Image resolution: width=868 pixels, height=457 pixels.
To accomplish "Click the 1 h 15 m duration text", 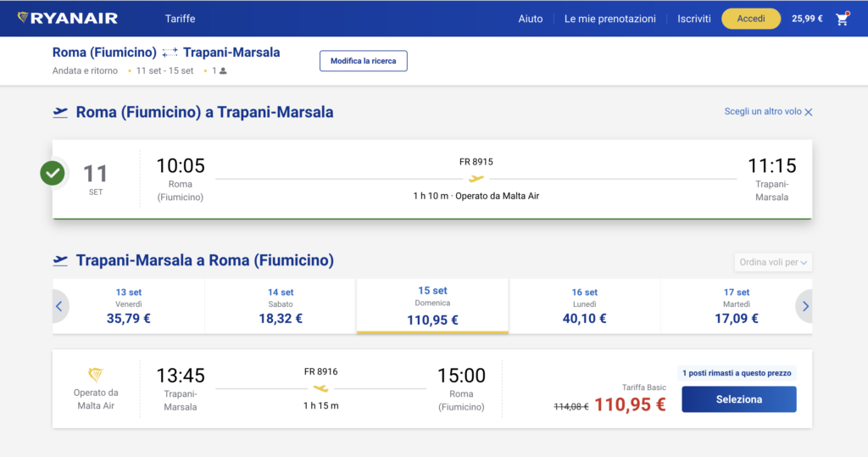I will (320, 406).
